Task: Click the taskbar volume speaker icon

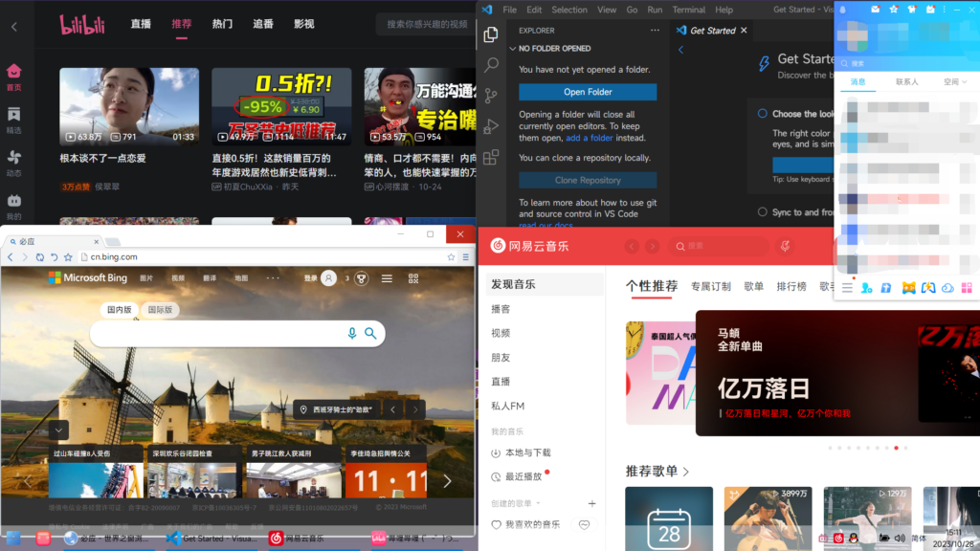Action: (900, 538)
